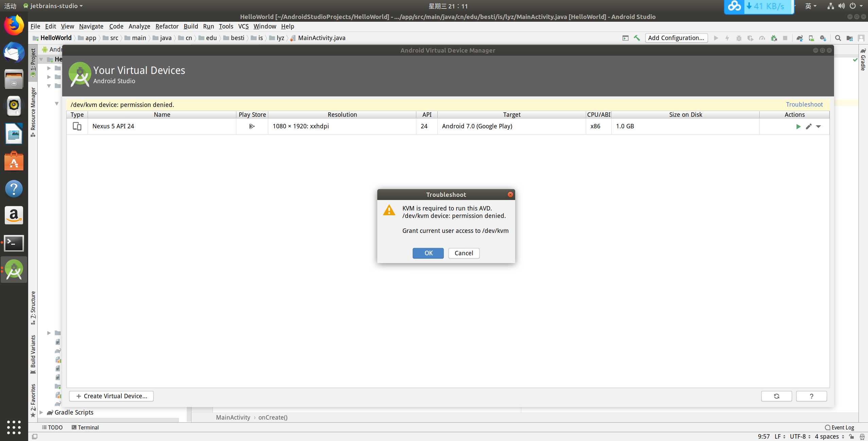This screenshot has width=868, height=441.
Task: Change file encoding UTF-8 in status bar
Action: pyautogui.click(x=800, y=437)
